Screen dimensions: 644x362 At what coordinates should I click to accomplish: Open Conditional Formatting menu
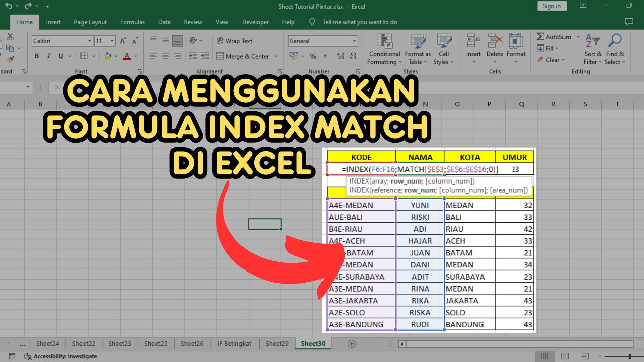384,49
